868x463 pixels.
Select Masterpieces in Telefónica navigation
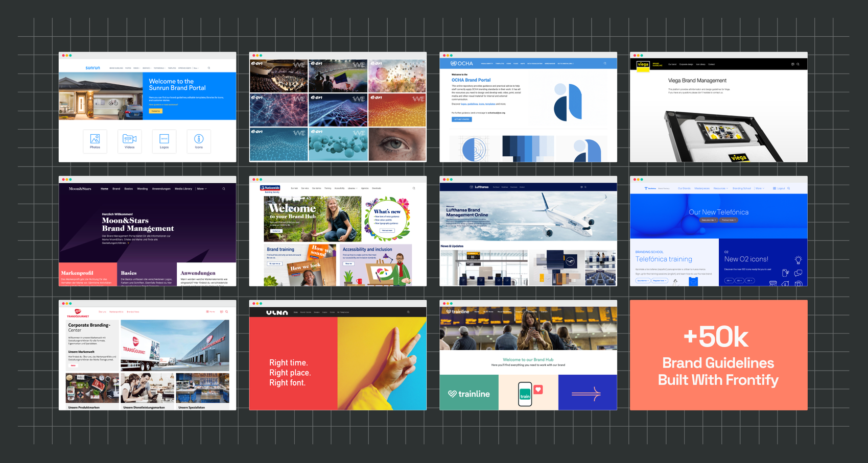[702, 188]
